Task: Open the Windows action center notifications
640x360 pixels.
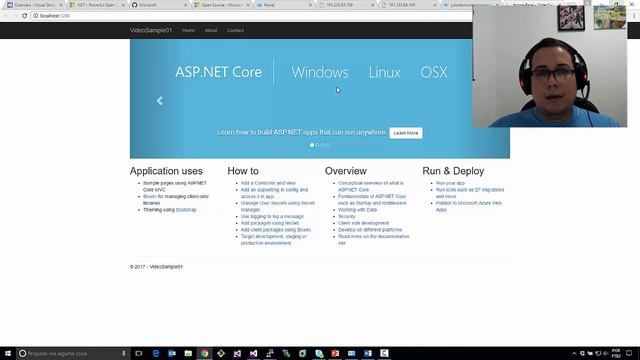Action: coord(629,353)
